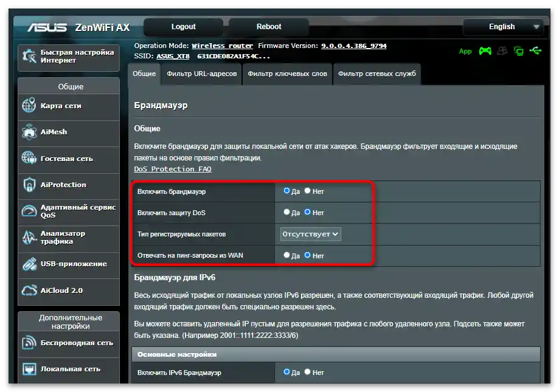Viewport: 559px width, 392px height.
Task: Click the Локальная сеть LAN icon
Action: pos(29,369)
